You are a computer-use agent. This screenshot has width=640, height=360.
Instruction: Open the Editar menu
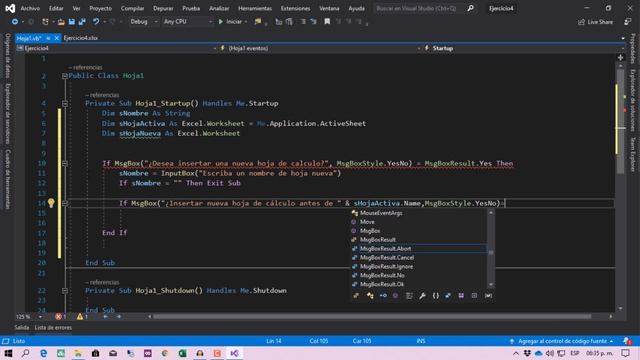(56, 8)
